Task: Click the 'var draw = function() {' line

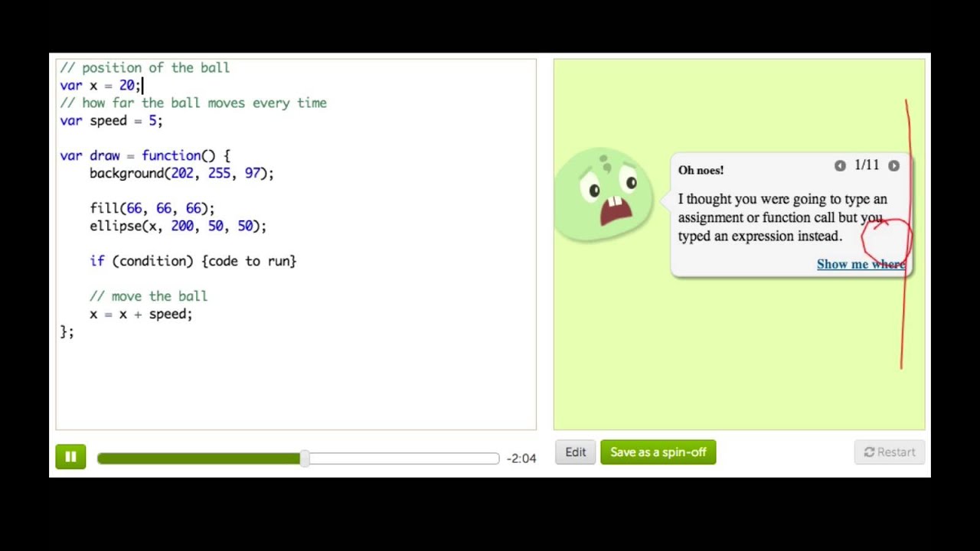Action: [145, 155]
